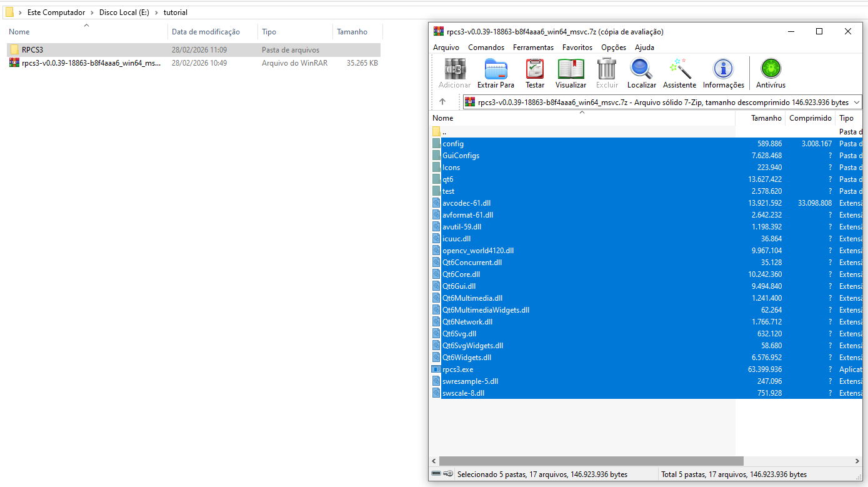Viewport: 868px width, 487px height.
Task: Click the key icon in WinRAR status bar
Action: coord(448,474)
